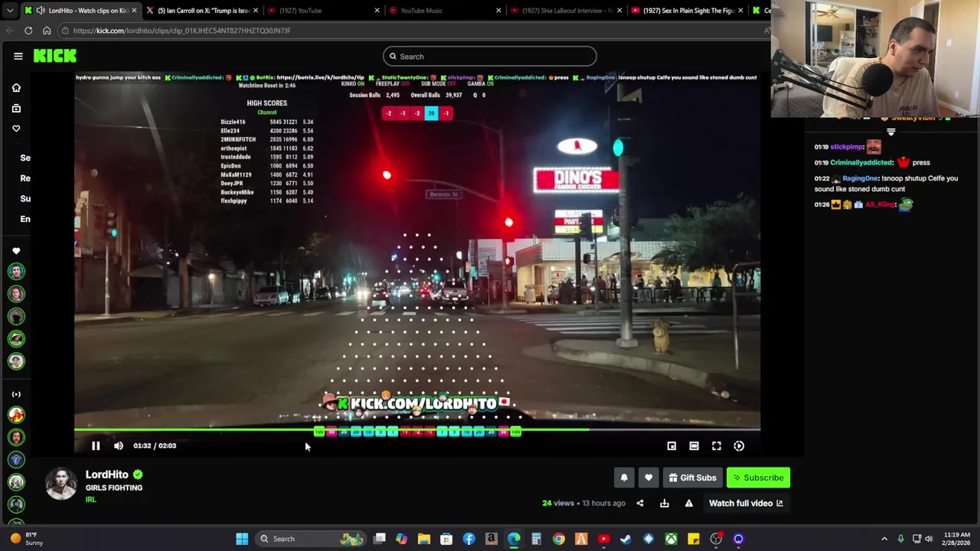Download the clip
This screenshot has width=980, height=551.
tap(665, 503)
